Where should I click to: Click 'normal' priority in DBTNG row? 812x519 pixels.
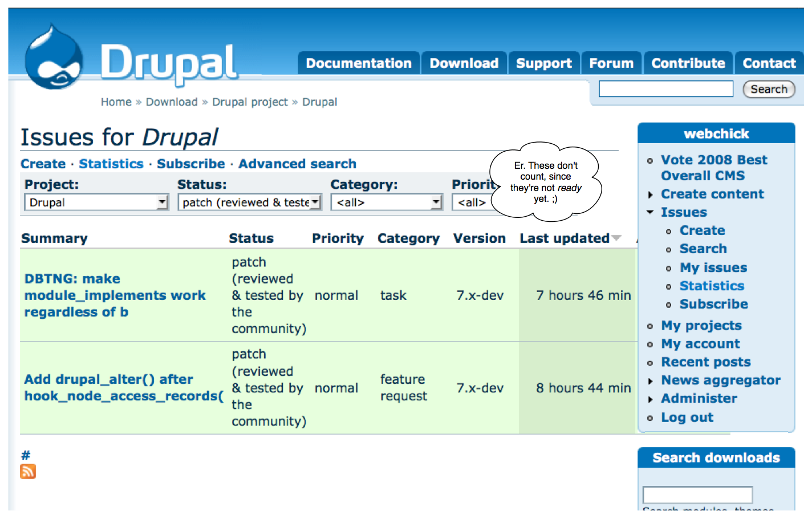pyautogui.click(x=336, y=295)
